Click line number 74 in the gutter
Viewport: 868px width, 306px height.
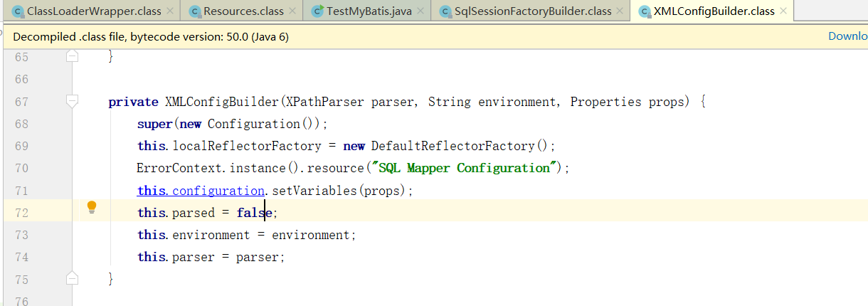(21, 257)
